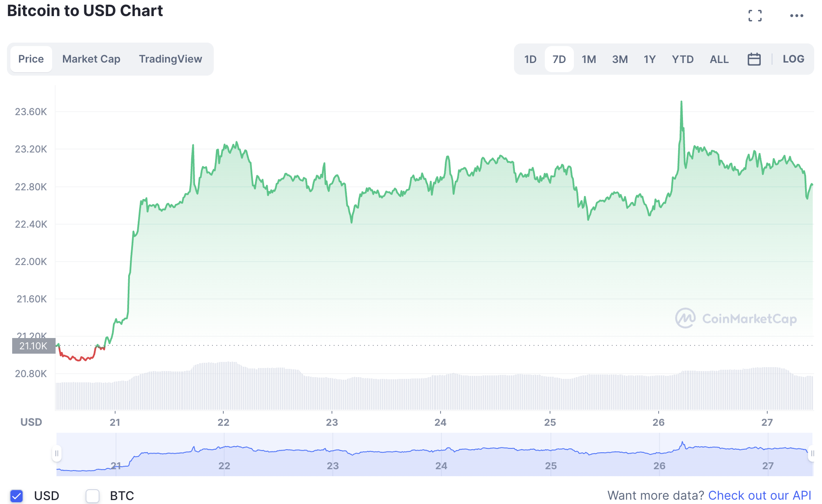Open fullscreen chart view icon
This screenshot has height=504, width=822.
point(755,16)
